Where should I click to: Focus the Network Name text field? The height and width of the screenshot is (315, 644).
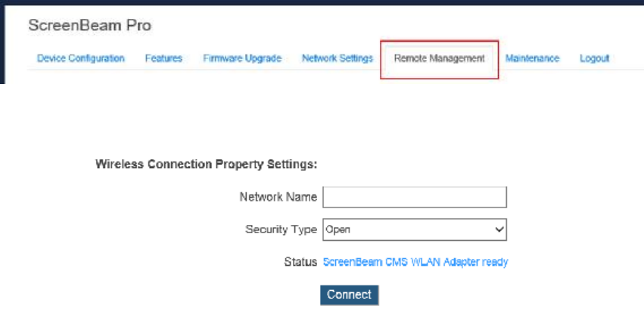415,198
